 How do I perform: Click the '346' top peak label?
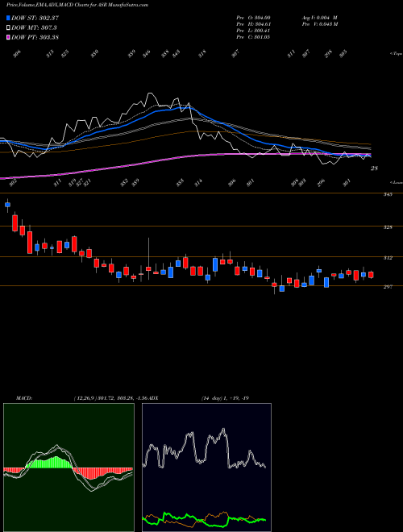click(x=147, y=54)
